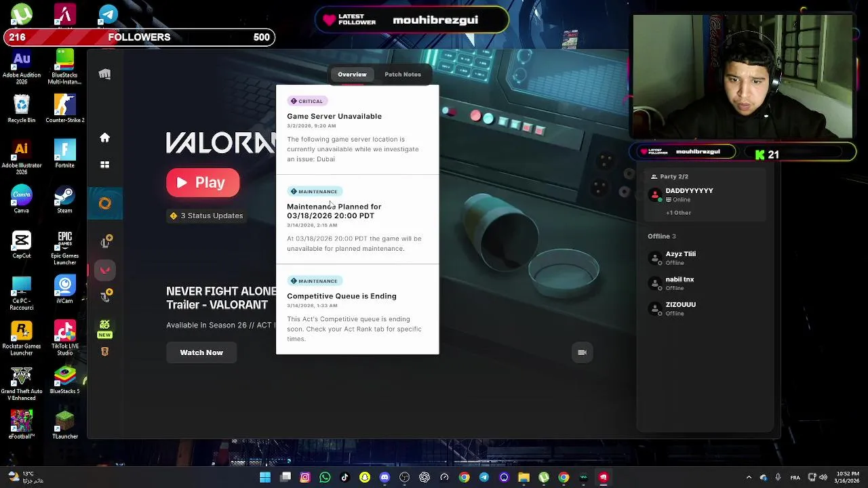868x488 pixels.
Task: Select offline friend Azyz Tliii
Action: (x=704, y=258)
